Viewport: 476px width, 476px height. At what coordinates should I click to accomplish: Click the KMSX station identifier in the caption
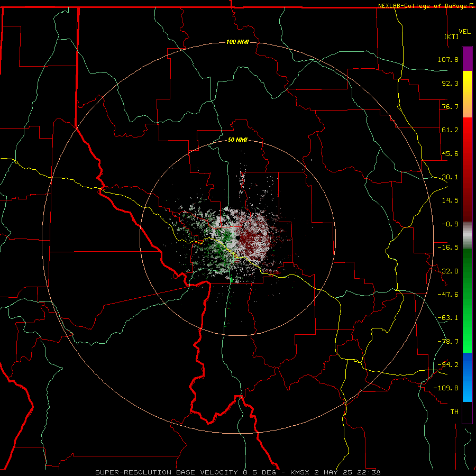pyautogui.click(x=301, y=472)
